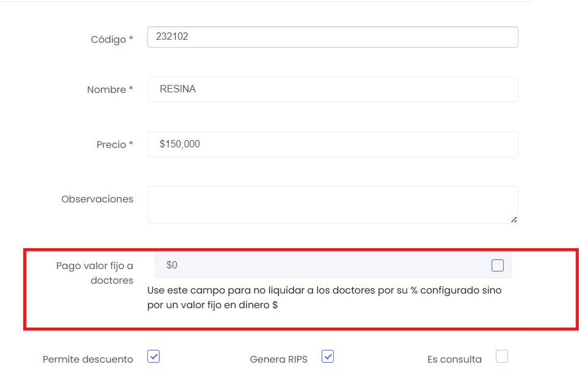Click the Pago valor fijo $0 field
Screen dimensions: 579x392
coord(318,265)
